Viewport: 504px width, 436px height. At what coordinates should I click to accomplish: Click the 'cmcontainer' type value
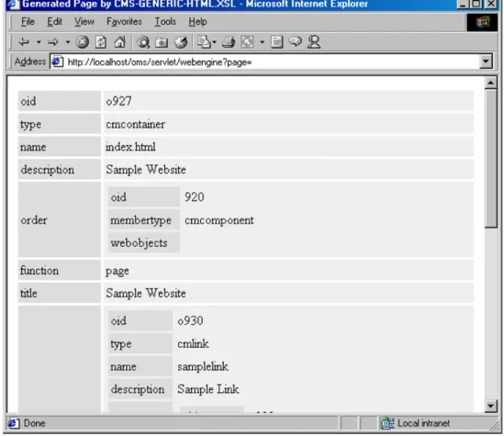[x=135, y=124]
